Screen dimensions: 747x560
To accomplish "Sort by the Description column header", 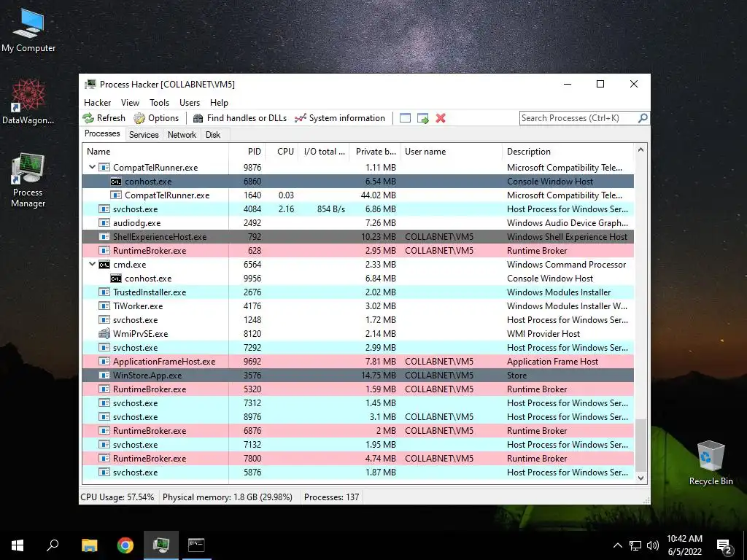I will [568, 152].
